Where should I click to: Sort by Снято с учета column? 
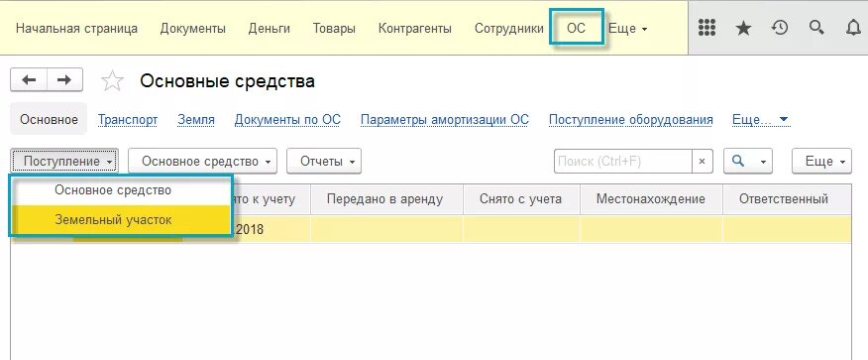point(521,199)
